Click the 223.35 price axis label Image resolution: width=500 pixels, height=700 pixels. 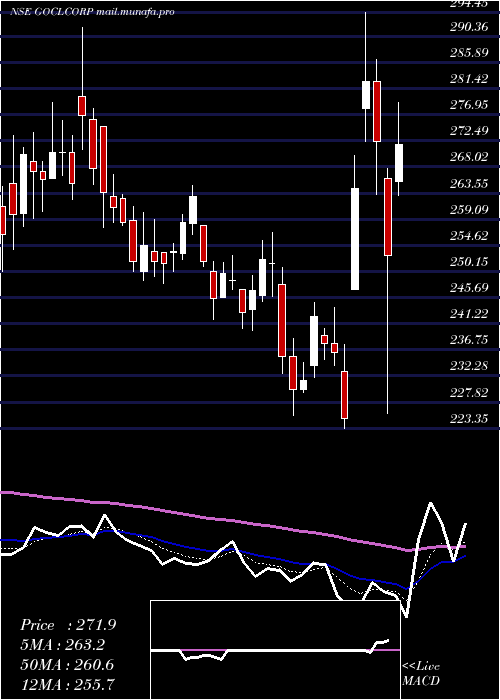coord(468,419)
